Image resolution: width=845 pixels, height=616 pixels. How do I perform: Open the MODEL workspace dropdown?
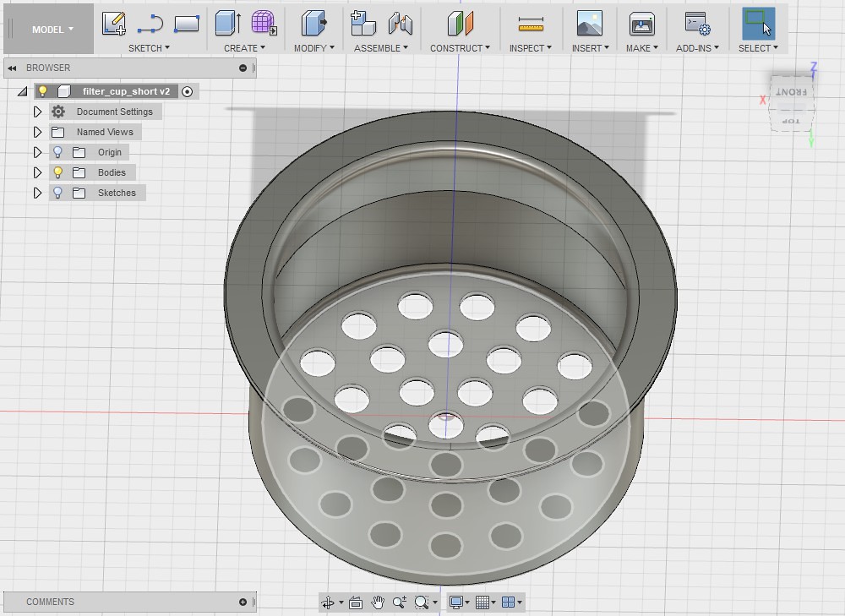pyautogui.click(x=52, y=30)
